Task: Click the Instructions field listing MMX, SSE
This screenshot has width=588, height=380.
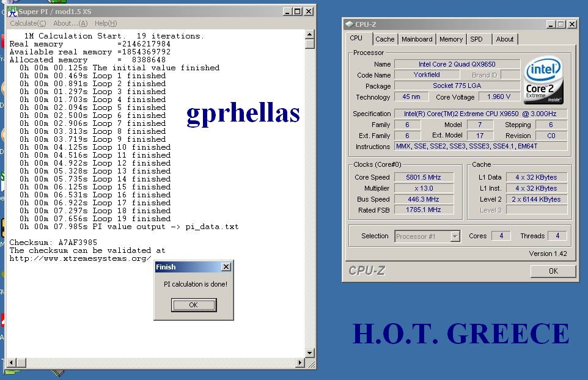Action: pyautogui.click(x=480, y=147)
